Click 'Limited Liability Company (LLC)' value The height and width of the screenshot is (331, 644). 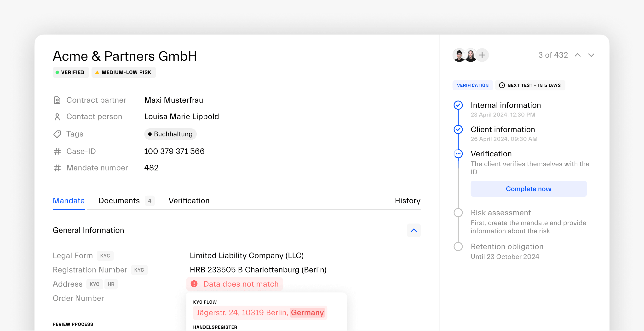[x=247, y=256]
